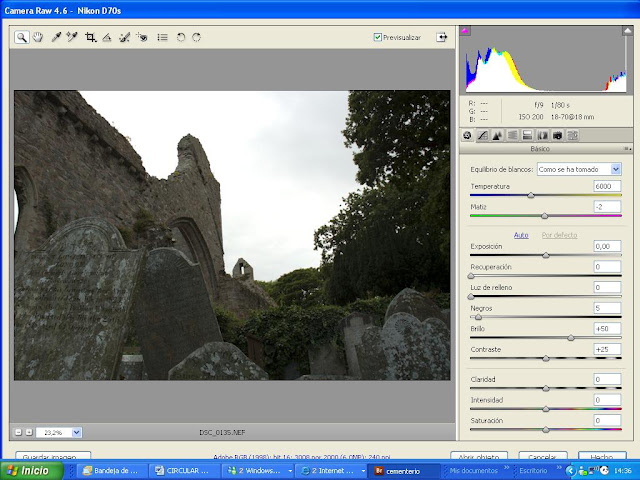Open Adobe RGB workflow options link
The image size is (640, 480).
[x=302, y=457]
